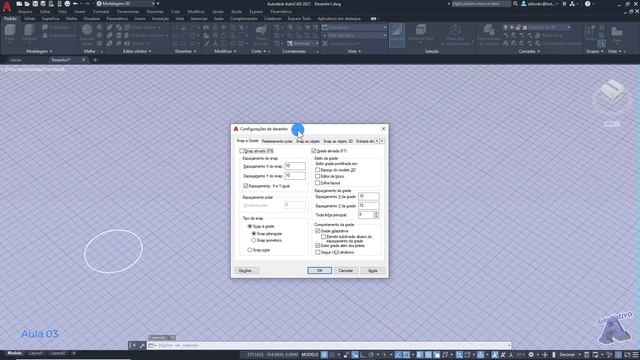Add new drawing tab with plus icon
Screen dimensions: 640x360
pos(95,60)
